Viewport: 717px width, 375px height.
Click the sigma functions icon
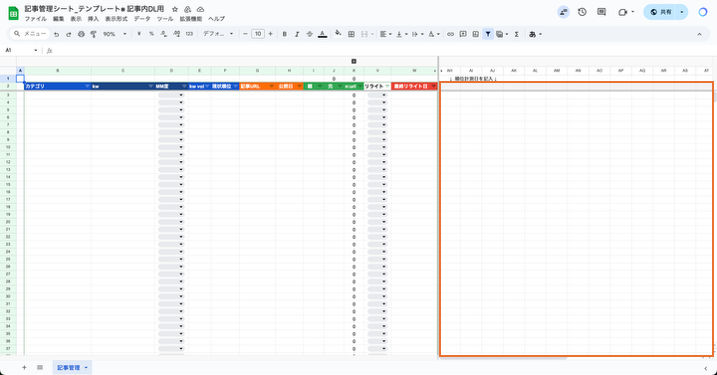click(516, 34)
